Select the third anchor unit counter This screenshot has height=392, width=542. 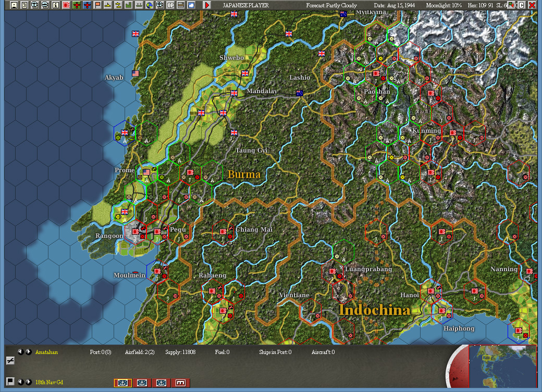coord(161,383)
